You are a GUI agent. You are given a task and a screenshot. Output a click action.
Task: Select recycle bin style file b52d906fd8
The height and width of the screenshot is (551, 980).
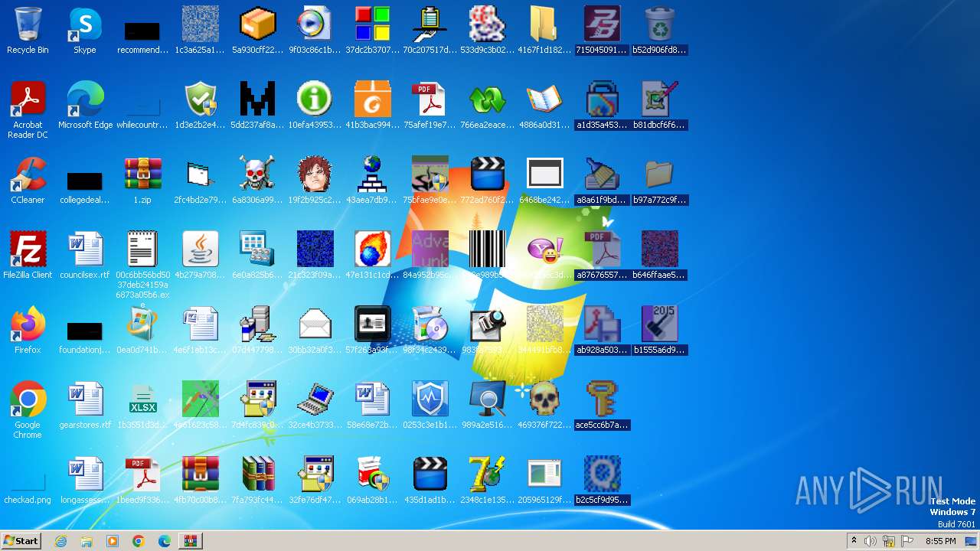(659, 31)
